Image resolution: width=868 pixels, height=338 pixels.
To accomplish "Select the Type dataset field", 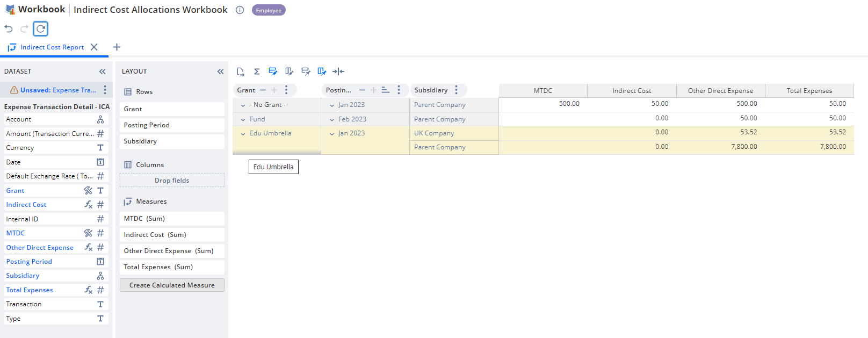I will click(x=56, y=318).
